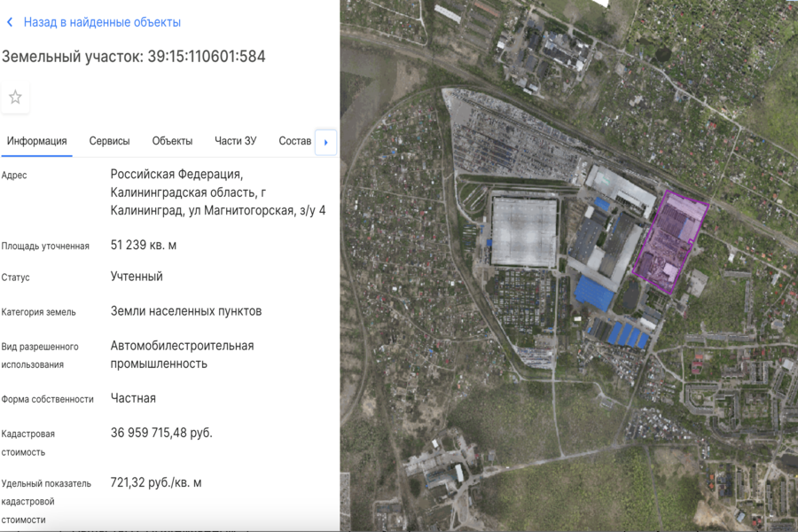The height and width of the screenshot is (532, 798).
Task: Select the 'Объекты' tab
Action: [x=172, y=141]
